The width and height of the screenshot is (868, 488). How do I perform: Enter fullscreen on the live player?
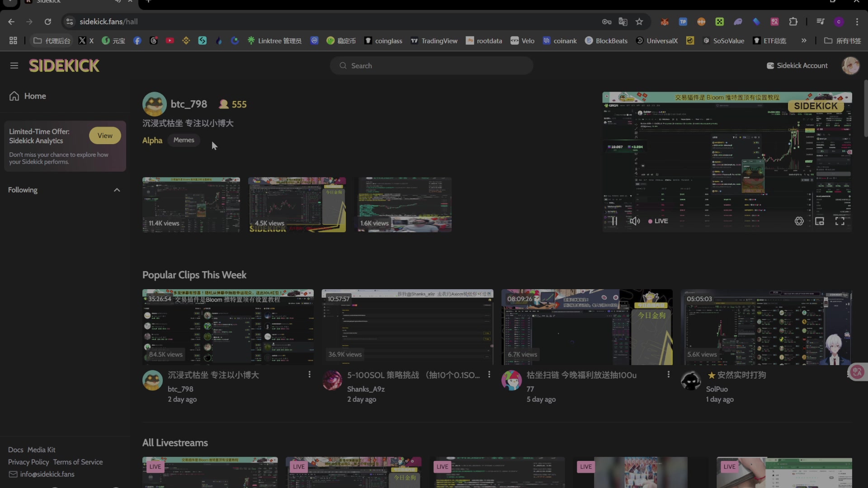pos(840,221)
